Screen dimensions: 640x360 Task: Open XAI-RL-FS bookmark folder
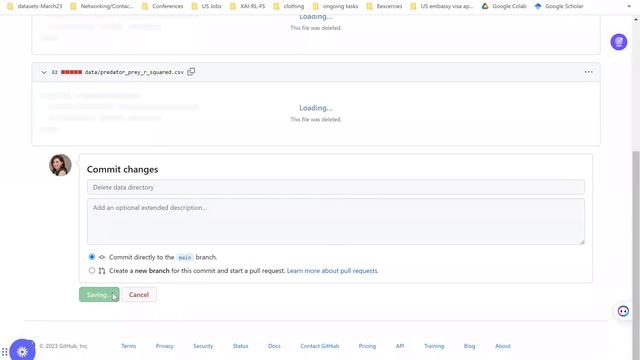click(248, 6)
